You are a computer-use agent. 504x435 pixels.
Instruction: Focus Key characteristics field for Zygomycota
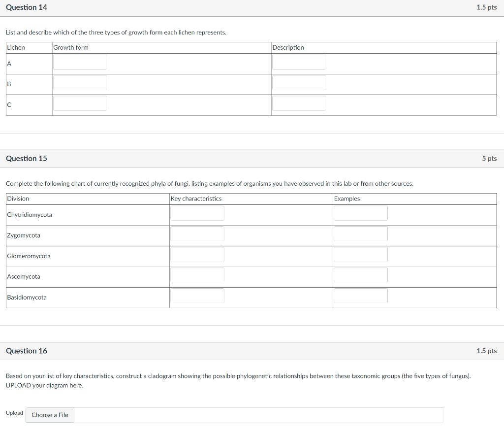pyautogui.click(x=197, y=234)
